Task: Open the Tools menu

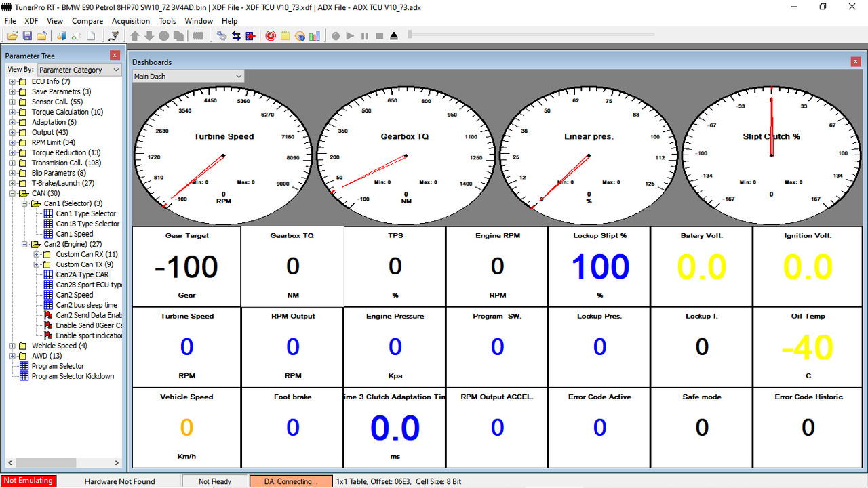Action: pyautogui.click(x=167, y=21)
